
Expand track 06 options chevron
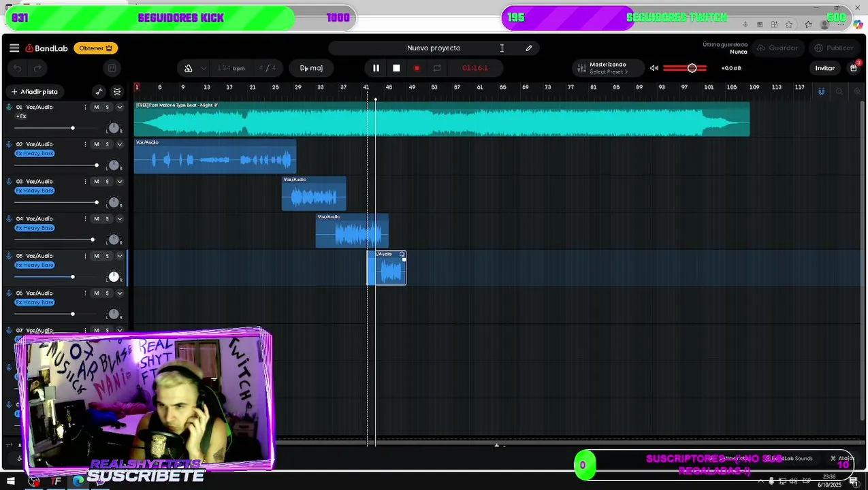click(x=120, y=293)
